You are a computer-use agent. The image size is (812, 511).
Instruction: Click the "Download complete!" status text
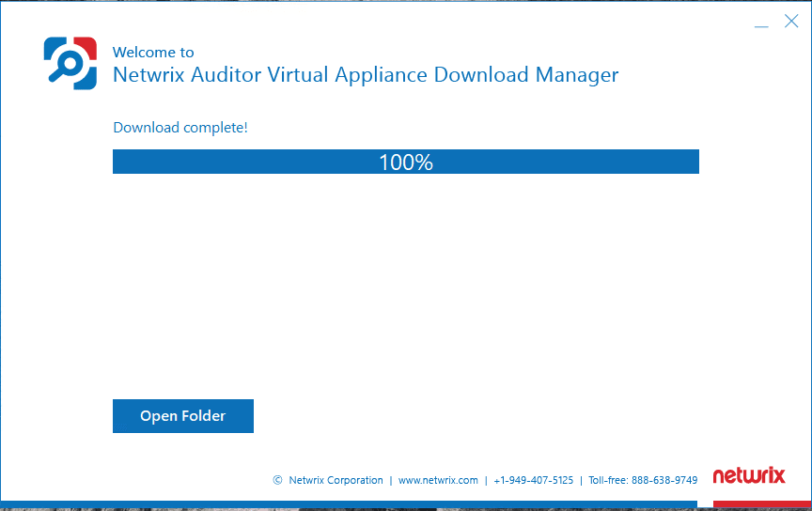(x=180, y=128)
